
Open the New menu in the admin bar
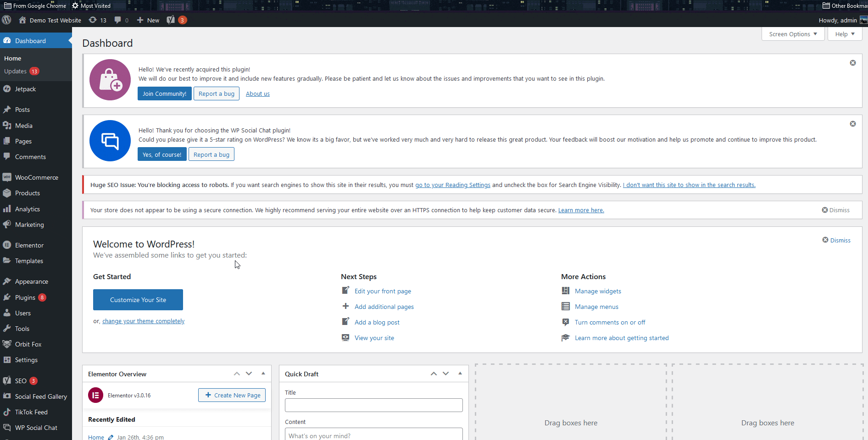pos(148,20)
